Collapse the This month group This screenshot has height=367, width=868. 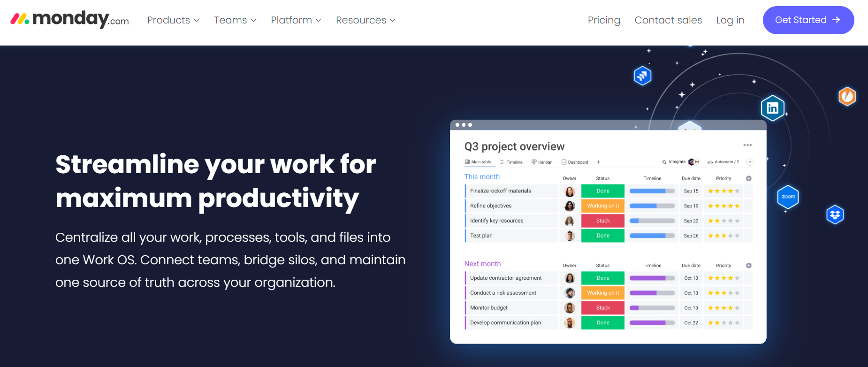(482, 176)
